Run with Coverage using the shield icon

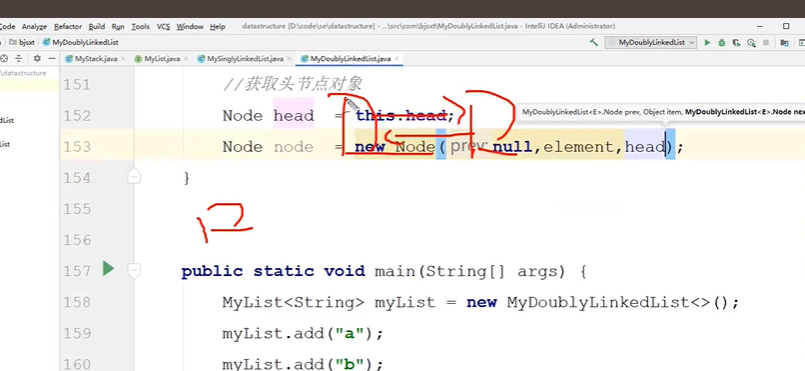pyautogui.click(x=736, y=43)
